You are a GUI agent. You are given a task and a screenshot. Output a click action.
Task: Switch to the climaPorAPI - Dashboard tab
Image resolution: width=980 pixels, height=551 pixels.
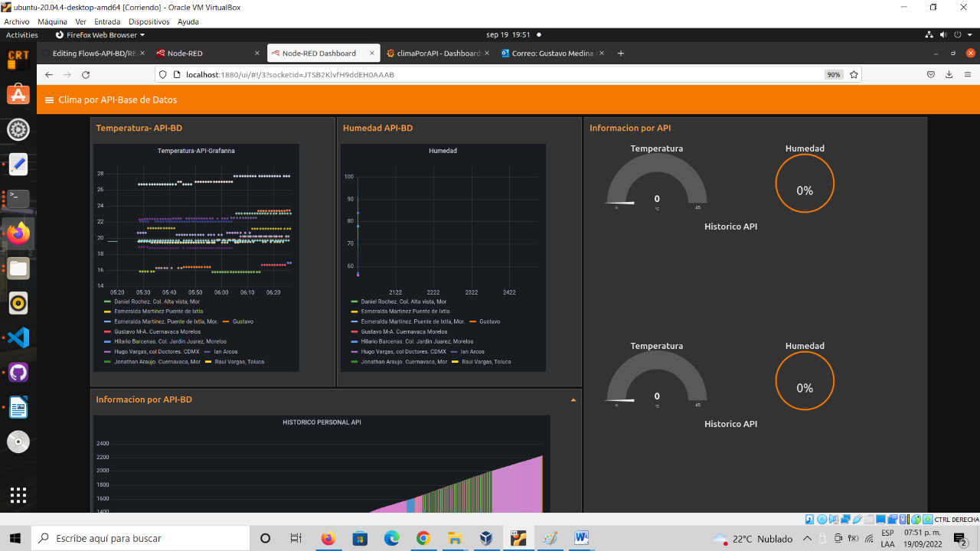436,53
